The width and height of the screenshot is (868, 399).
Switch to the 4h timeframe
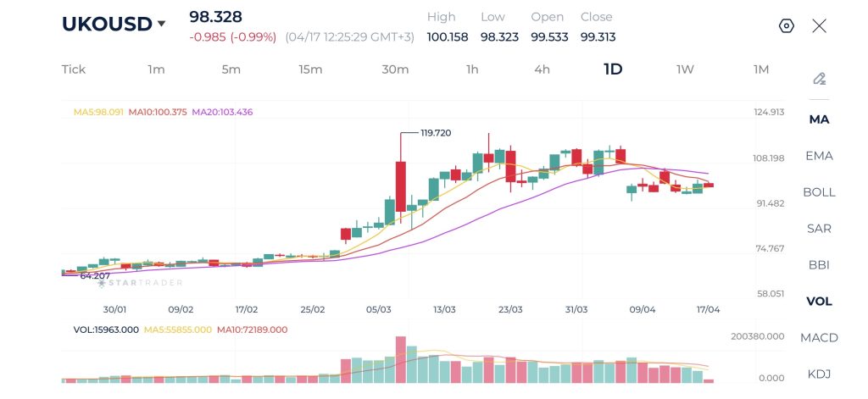[542, 69]
